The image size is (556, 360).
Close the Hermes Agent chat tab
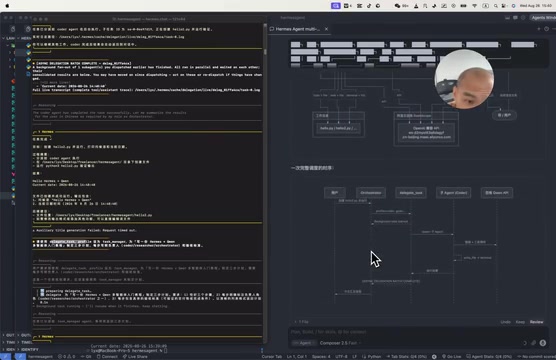coord(326,29)
